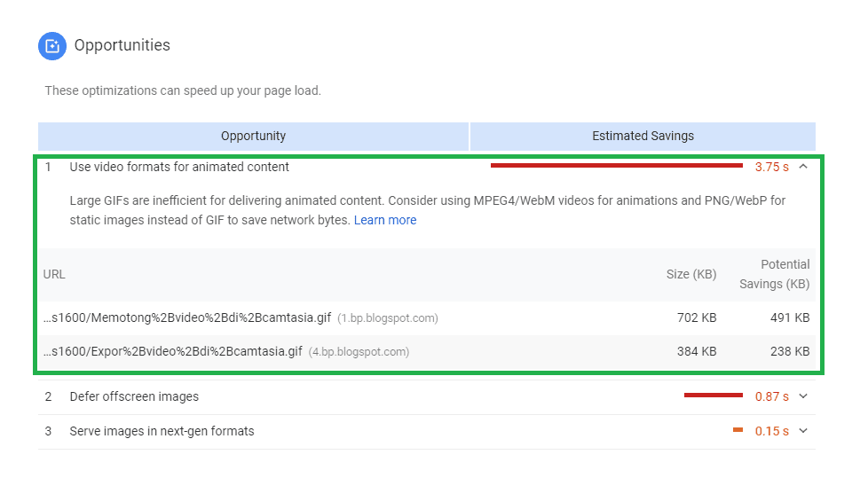Click the Memotong video camtasia gif URL

click(x=187, y=317)
